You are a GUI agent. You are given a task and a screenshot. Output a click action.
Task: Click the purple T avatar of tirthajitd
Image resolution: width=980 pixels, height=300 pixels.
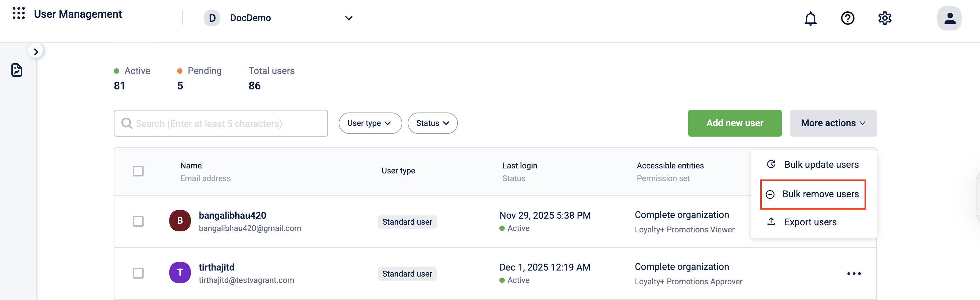(x=180, y=272)
